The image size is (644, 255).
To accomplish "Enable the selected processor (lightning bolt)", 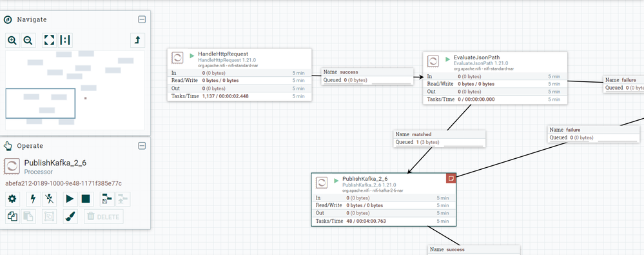I will [34, 199].
